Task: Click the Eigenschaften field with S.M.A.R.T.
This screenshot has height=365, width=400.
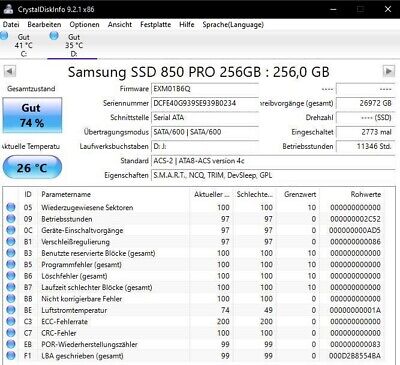Action: pyautogui.click(x=273, y=175)
